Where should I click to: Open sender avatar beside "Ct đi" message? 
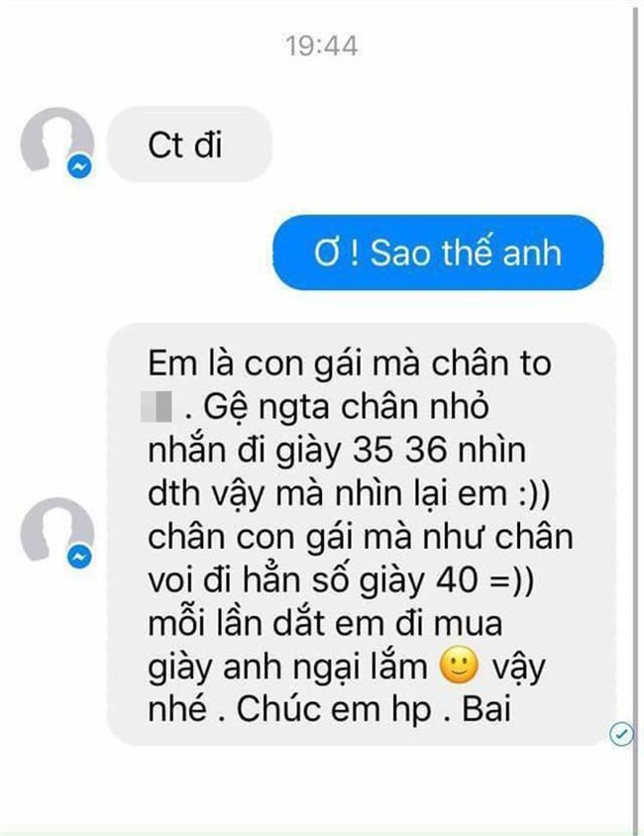[x=57, y=143]
